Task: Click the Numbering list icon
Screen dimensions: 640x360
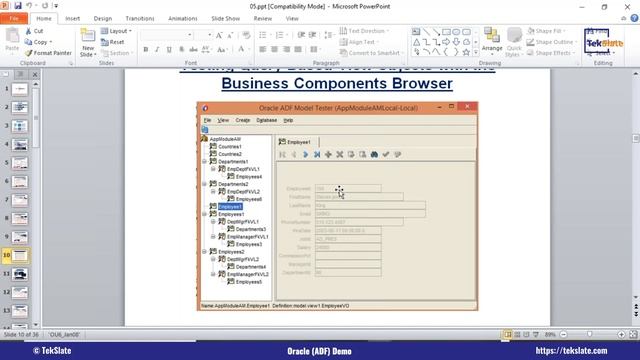Action: tap(281, 35)
